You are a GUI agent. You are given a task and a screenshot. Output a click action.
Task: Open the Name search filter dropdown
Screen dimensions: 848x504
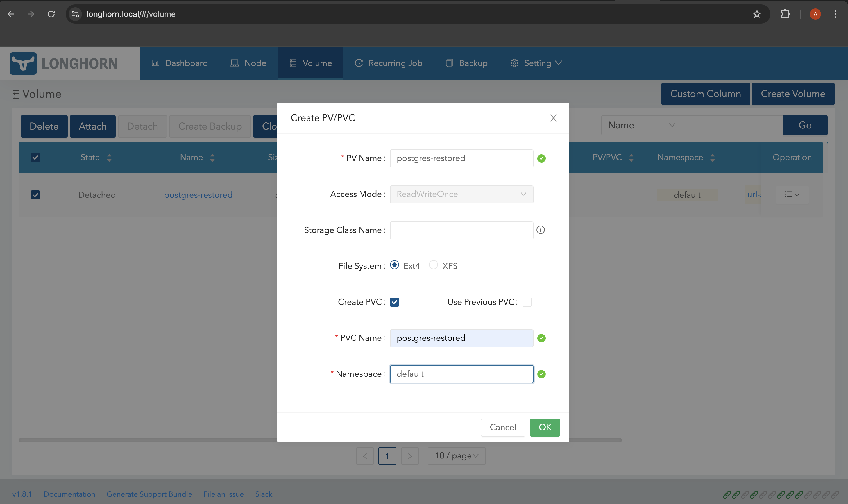(641, 125)
